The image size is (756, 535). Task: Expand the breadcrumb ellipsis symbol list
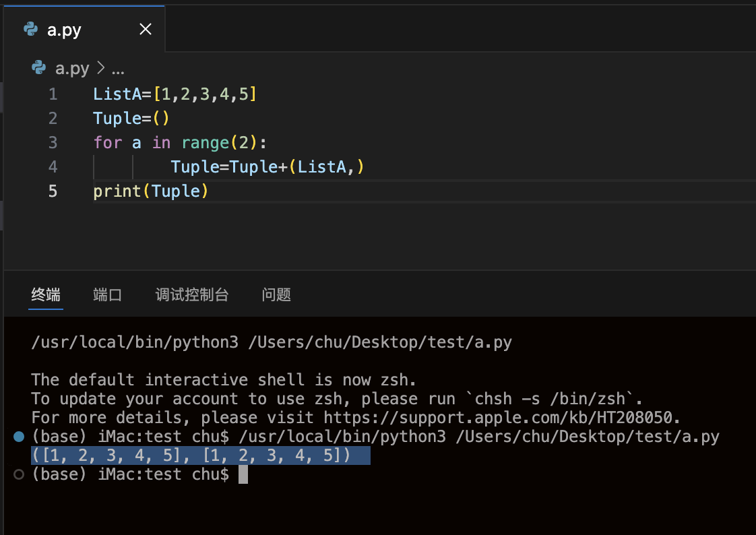pos(118,69)
